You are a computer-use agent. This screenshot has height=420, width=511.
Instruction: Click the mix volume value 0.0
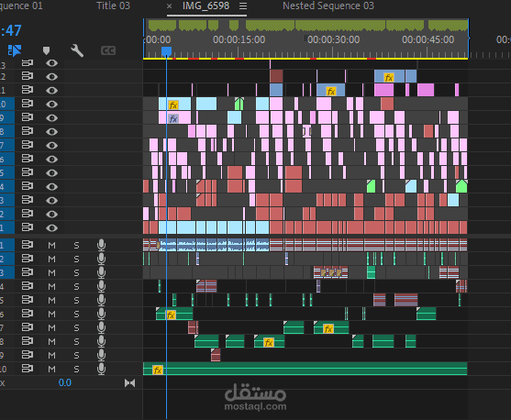click(x=65, y=382)
